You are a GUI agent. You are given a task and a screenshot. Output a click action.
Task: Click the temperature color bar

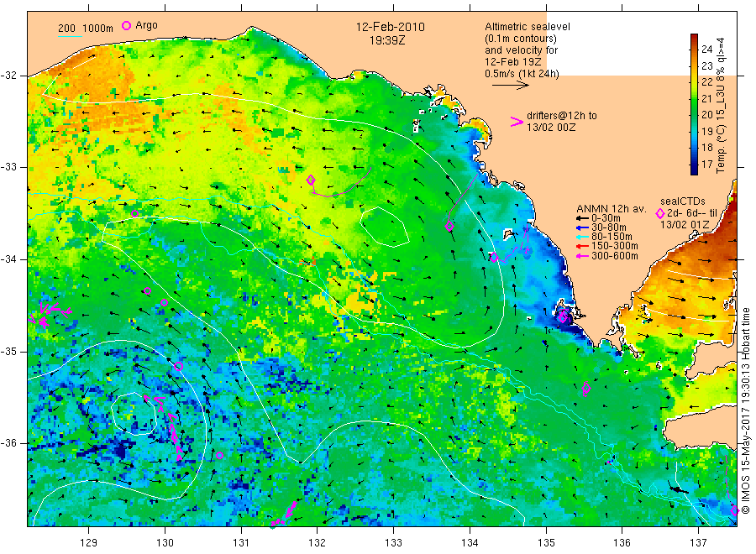[x=694, y=104]
